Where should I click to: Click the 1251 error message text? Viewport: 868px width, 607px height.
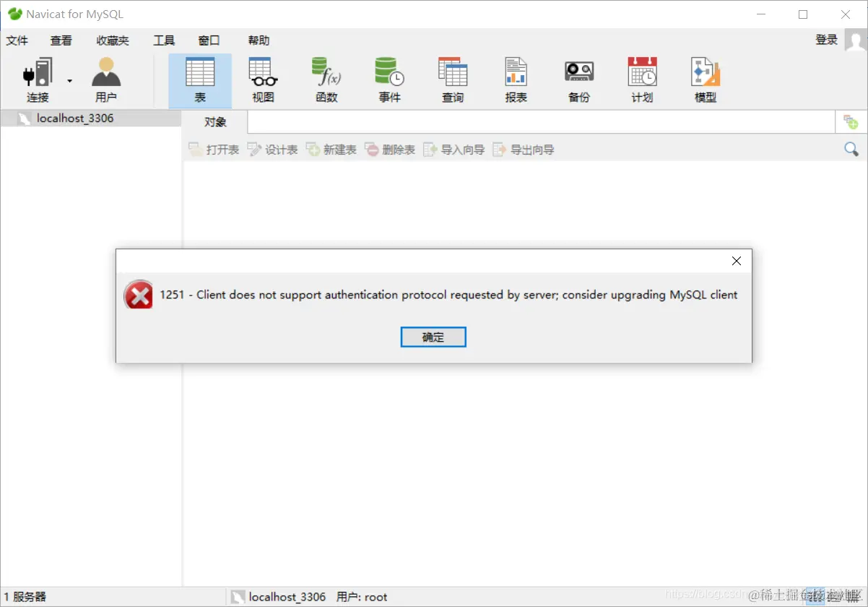click(448, 295)
